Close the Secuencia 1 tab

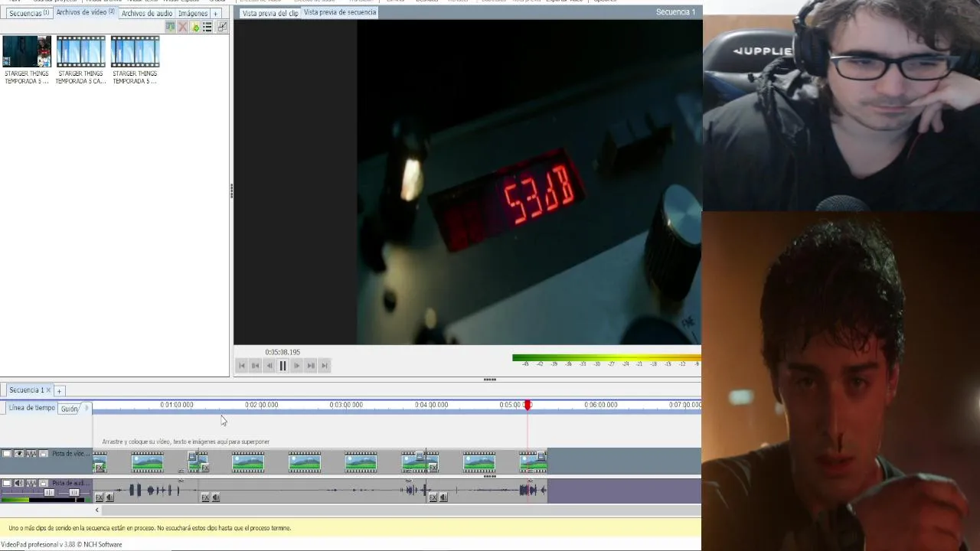[x=49, y=390]
